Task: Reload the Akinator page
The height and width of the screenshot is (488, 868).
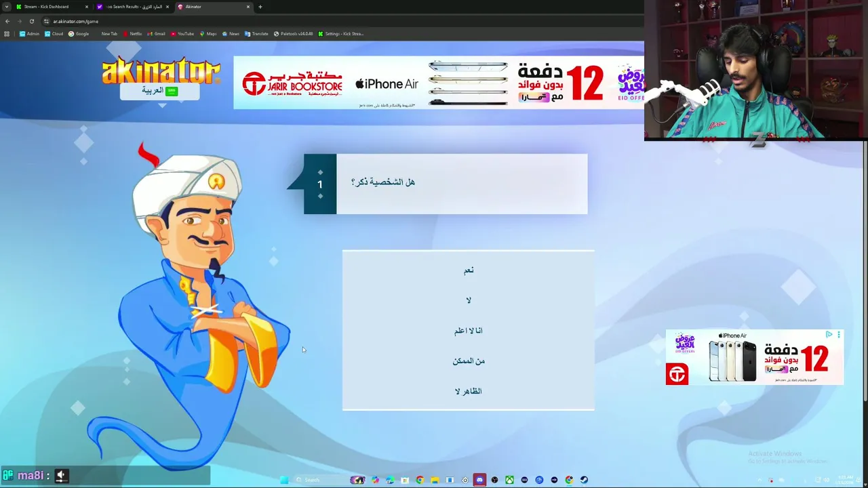Action: [x=31, y=21]
